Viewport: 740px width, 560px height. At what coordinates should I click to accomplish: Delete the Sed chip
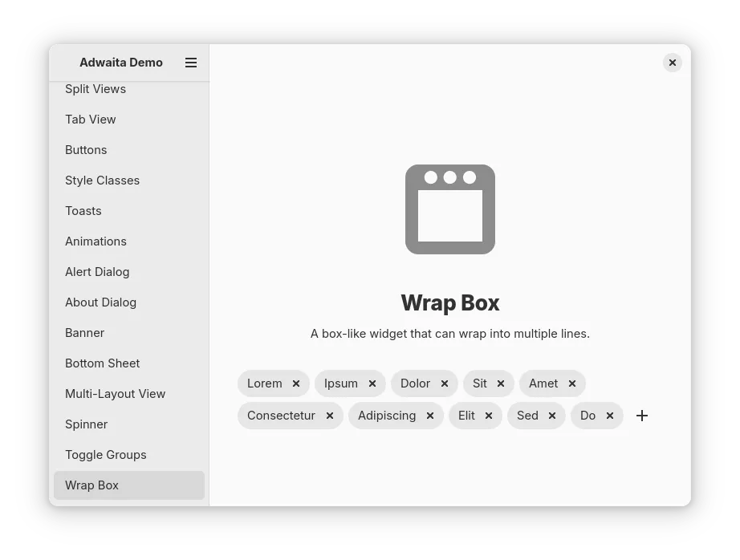(552, 416)
